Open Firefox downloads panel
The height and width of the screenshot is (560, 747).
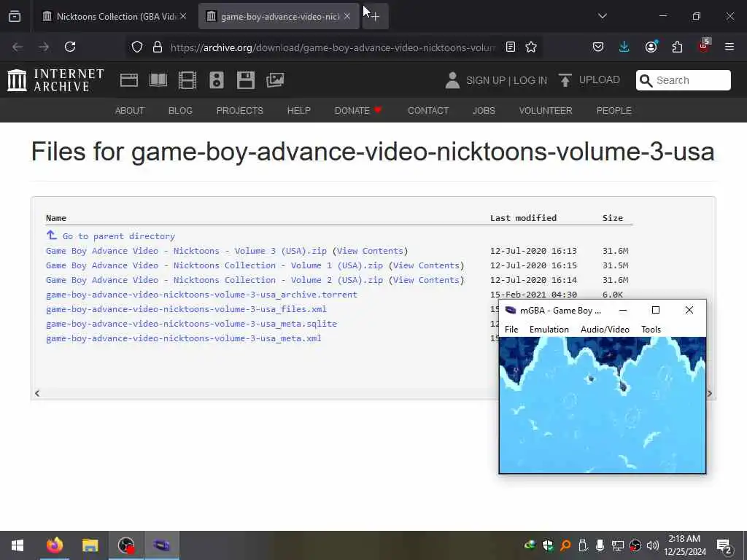[624, 47]
